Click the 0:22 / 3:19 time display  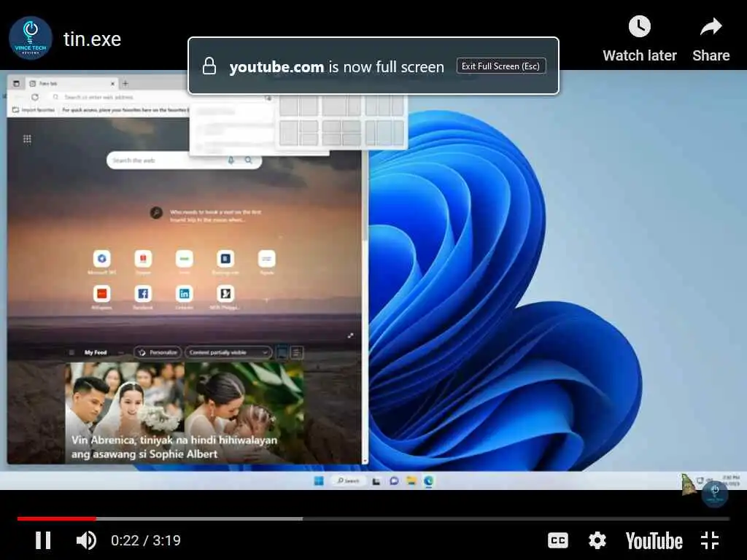click(146, 540)
